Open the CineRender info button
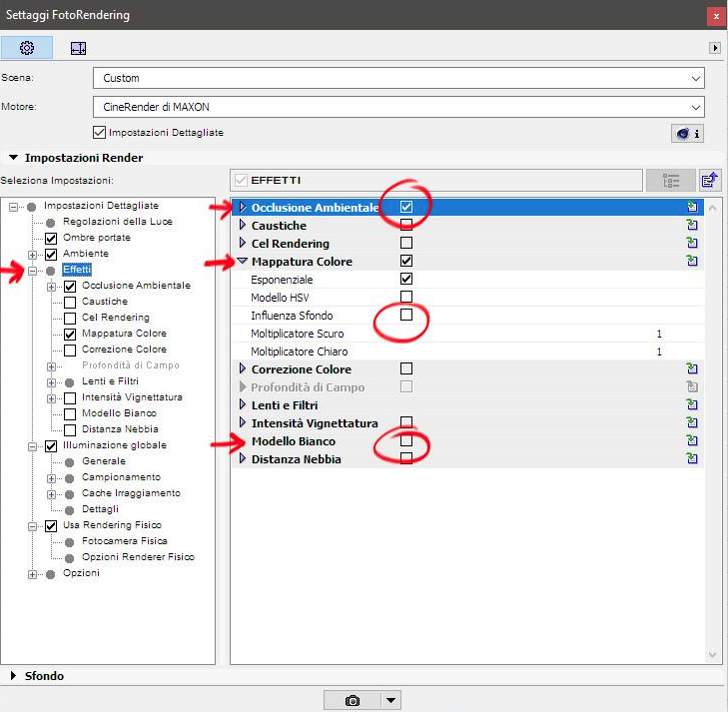 [x=688, y=133]
